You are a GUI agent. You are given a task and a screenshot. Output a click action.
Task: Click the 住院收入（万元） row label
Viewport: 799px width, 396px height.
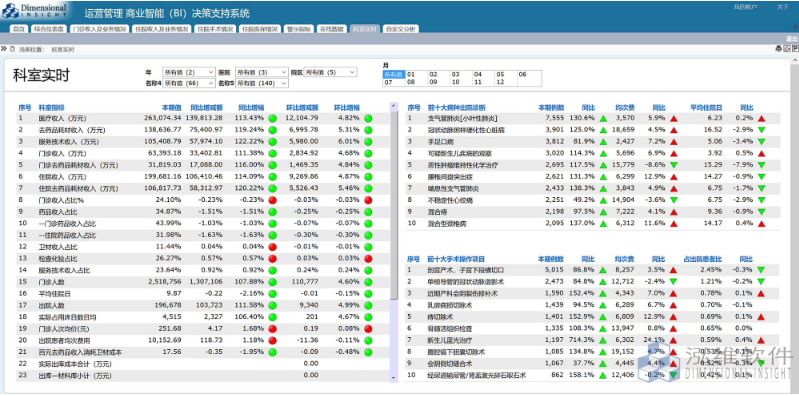click(64, 177)
